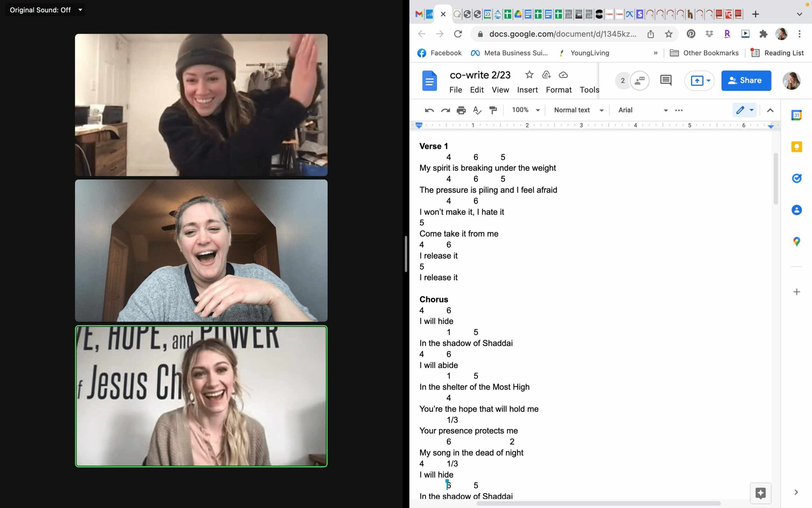Open the Format menu
Viewport: 812px width, 508px height.
click(x=559, y=90)
